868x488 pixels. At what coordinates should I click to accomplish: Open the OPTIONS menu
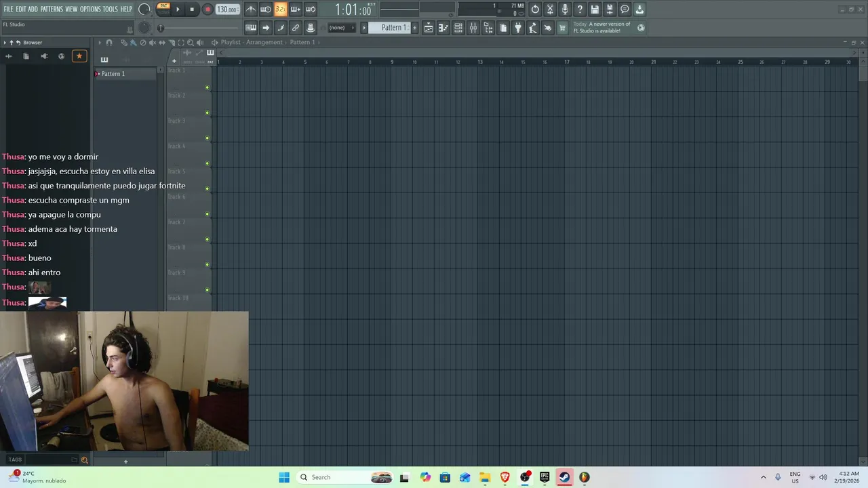[x=90, y=9]
